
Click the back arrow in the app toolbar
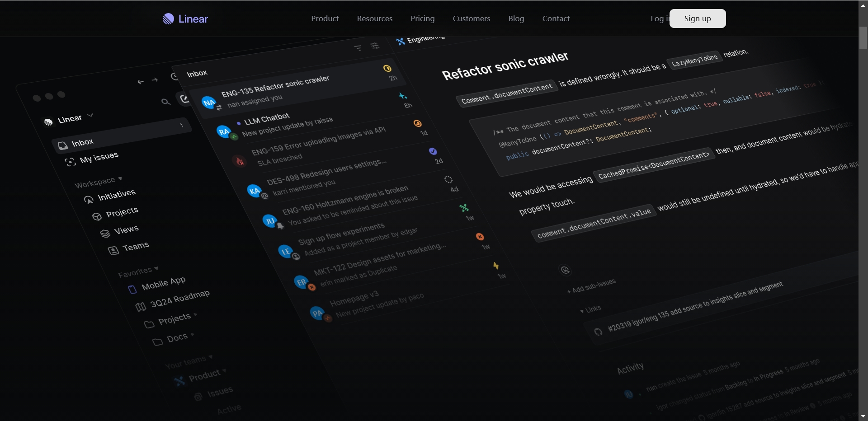pyautogui.click(x=141, y=82)
